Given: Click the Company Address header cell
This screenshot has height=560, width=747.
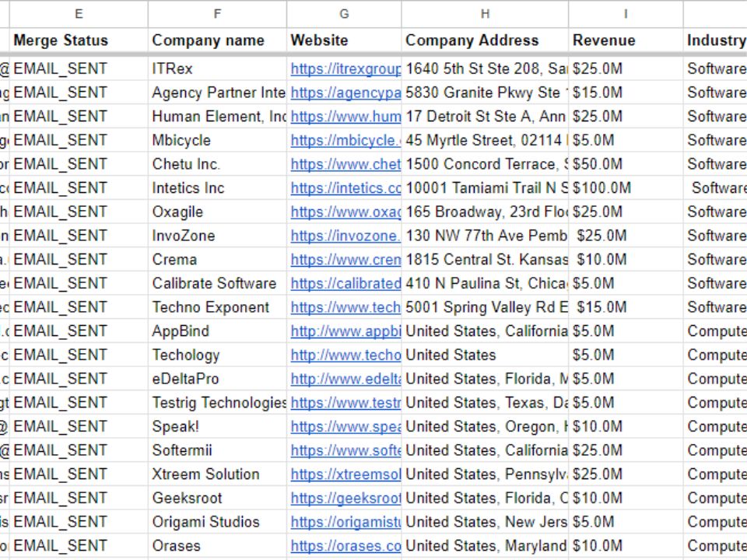Looking at the screenshot, I should point(485,40).
